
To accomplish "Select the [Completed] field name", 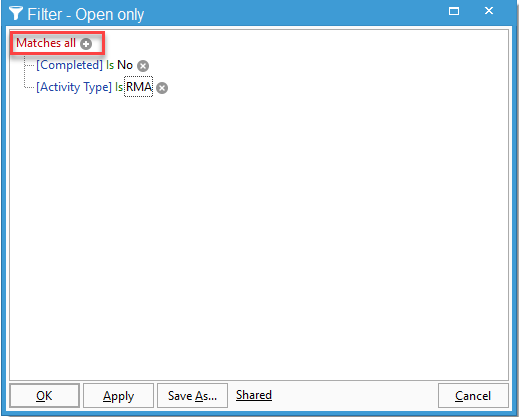I will coord(69,65).
